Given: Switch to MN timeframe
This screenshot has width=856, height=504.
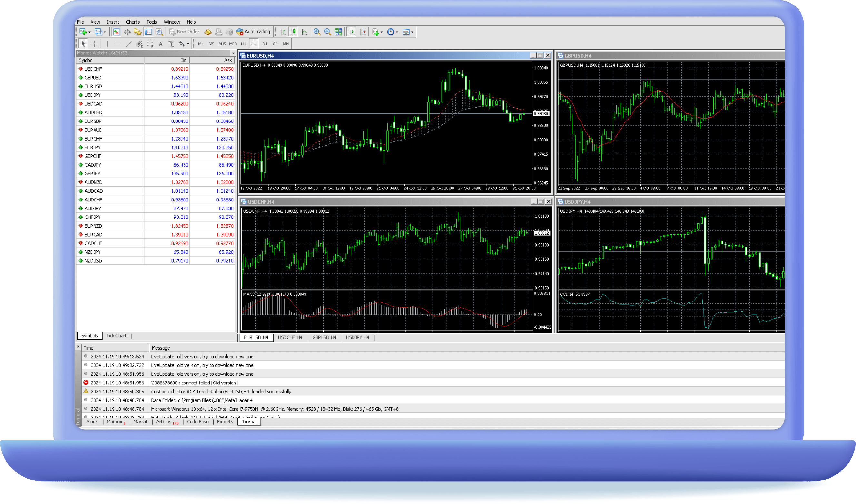Looking at the screenshot, I should click(286, 44).
